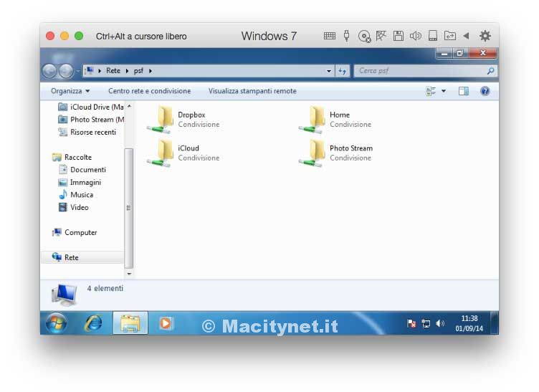Click Visualizza stampanti remote
The width and height of the screenshot is (539, 392).
pyautogui.click(x=252, y=91)
